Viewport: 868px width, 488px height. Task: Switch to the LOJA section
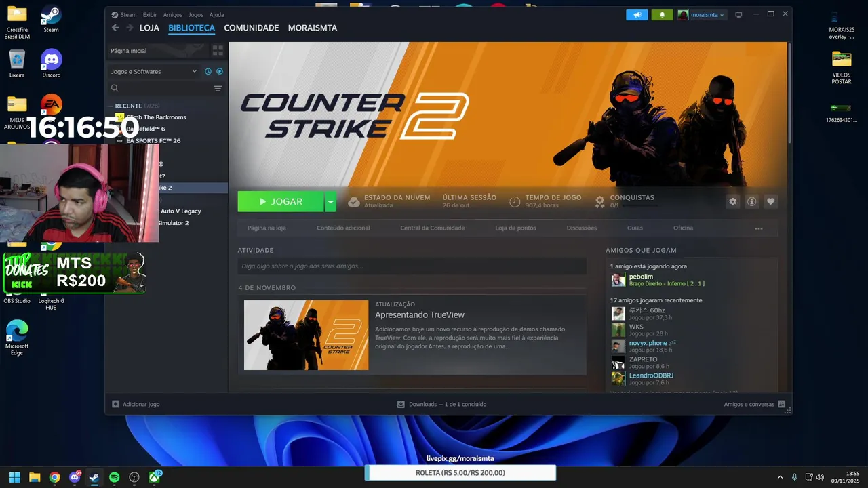coord(149,28)
